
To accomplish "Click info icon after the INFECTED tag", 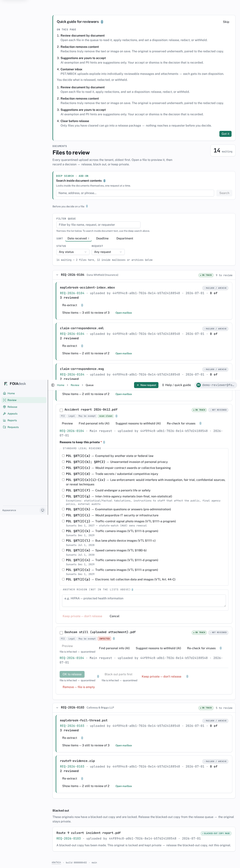I will pyautogui.click(x=114, y=639).
